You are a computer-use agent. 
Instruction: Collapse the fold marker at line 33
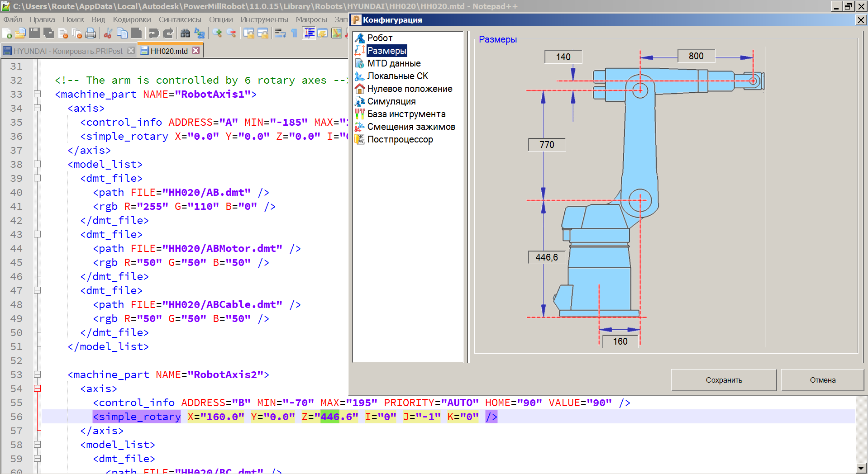pyautogui.click(x=38, y=94)
